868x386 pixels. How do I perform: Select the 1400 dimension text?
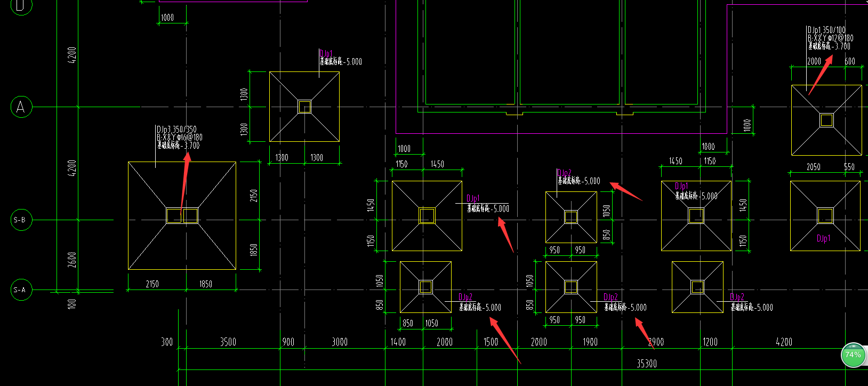click(x=398, y=342)
